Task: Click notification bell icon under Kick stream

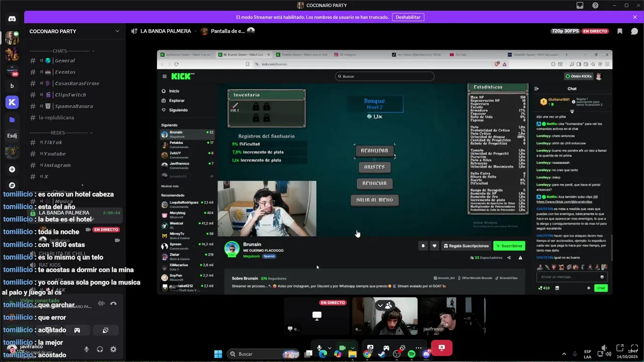Action: 423,246
